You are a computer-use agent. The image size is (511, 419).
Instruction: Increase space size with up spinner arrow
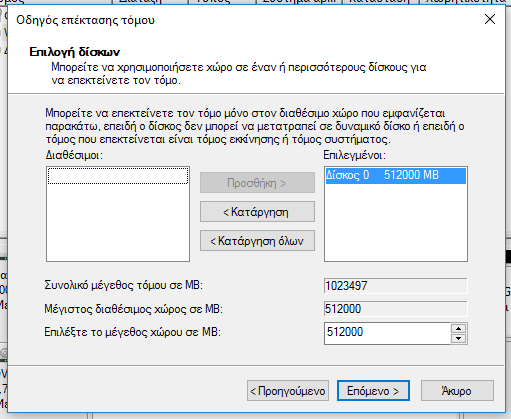pos(459,328)
